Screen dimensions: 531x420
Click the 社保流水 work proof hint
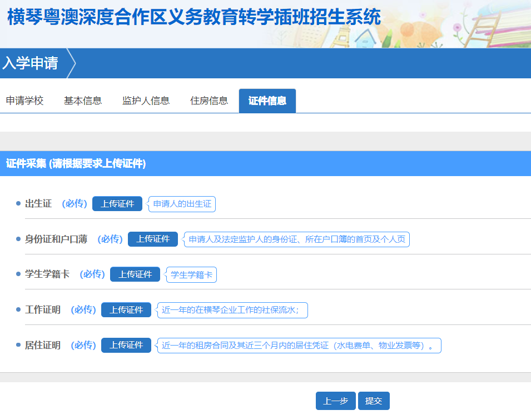pyautogui.click(x=232, y=310)
